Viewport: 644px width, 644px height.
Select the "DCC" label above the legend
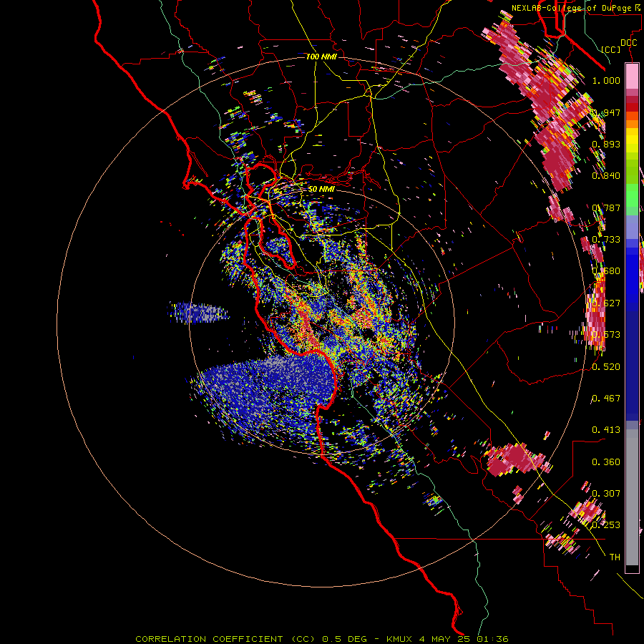(x=628, y=43)
